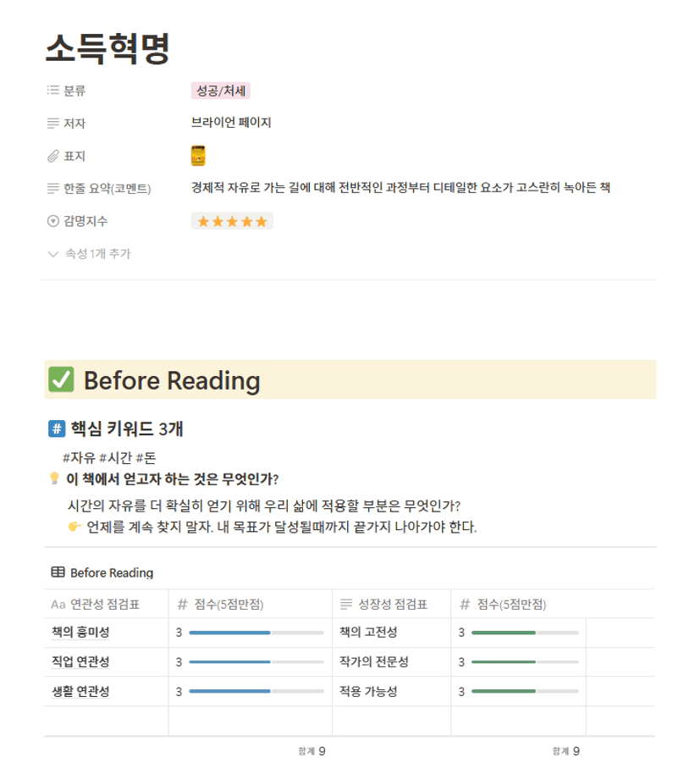
Task: Click the pointing hand emoji
Action: point(74,527)
